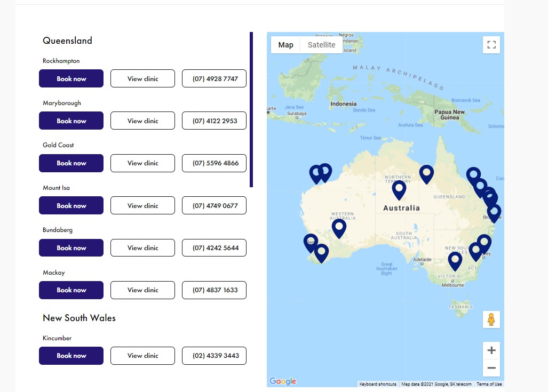Viewport: 548px width, 392px height.
Task: Zoom in with the map plus button
Action: (491, 350)
